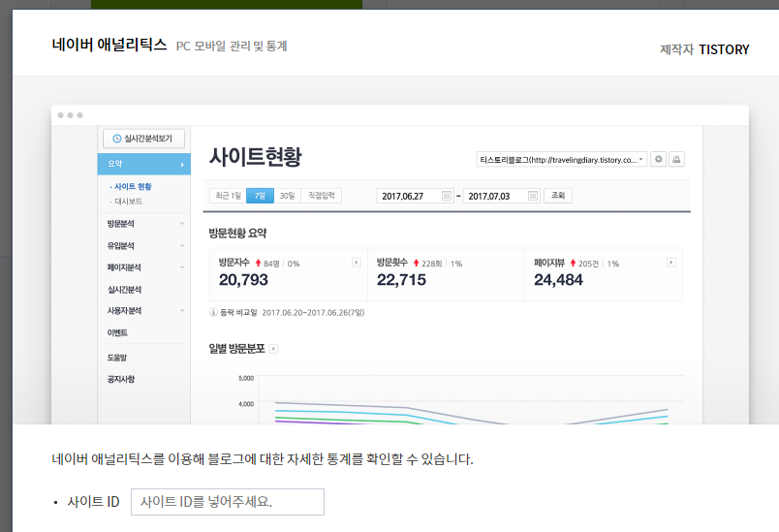
Task: Click the page view count 24,484
Action: pyautogui.click(x=558, y=280)
